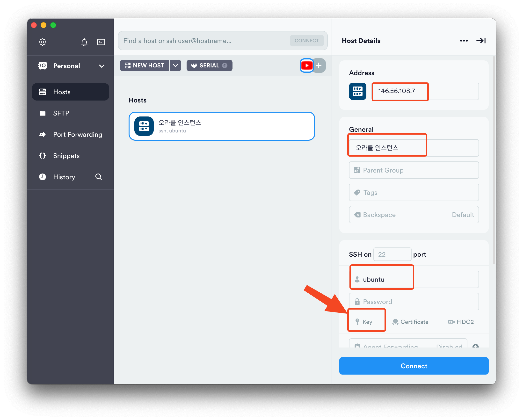Viewport: 523px width, 420px height.
Task: Click the SSH port number field
Action: [x=392, y=254]
